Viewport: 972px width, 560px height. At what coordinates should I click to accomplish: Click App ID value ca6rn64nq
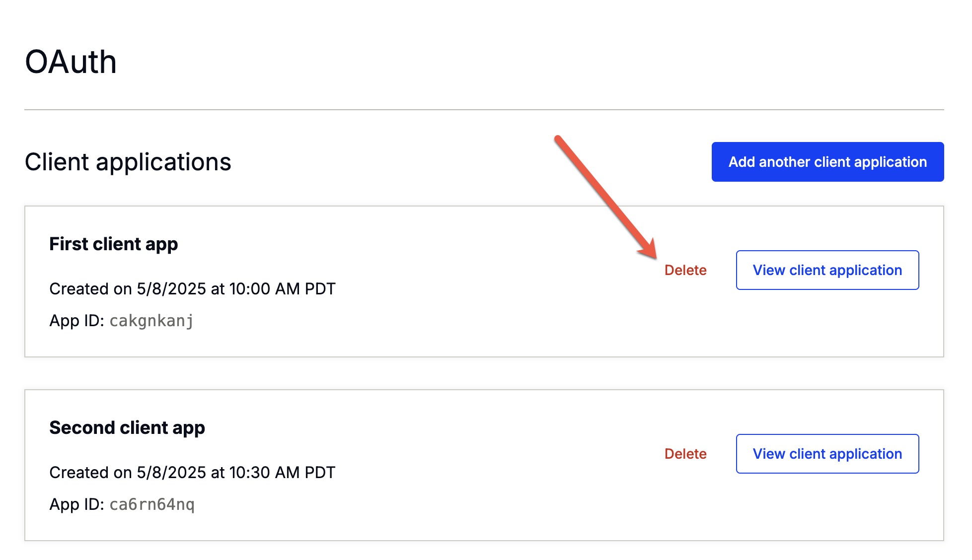pos(152,505)
